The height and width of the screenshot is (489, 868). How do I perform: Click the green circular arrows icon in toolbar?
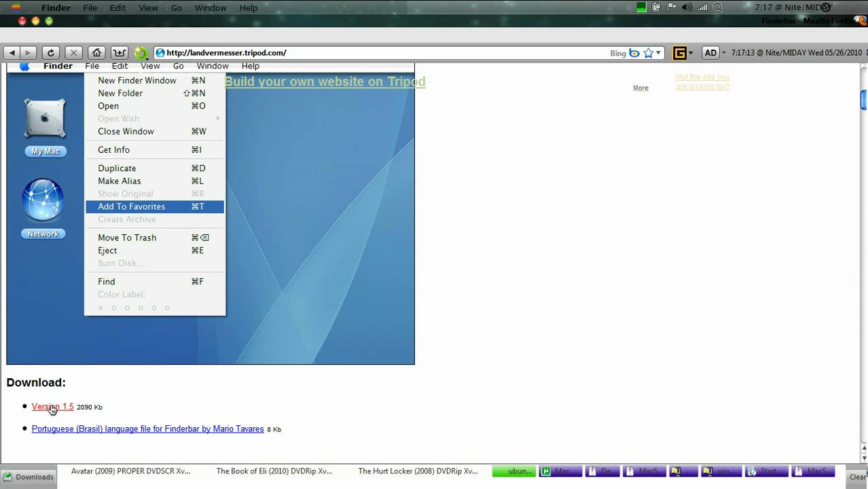[x=141, y=53]
